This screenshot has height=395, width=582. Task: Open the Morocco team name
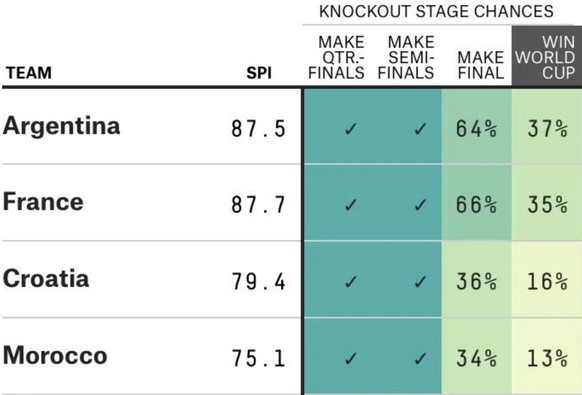coord(55,355)
